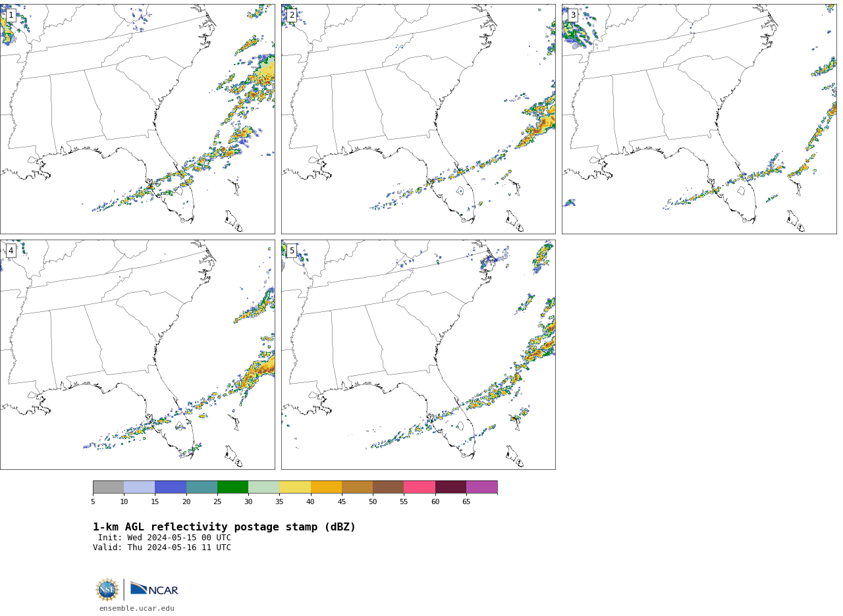Click the '1-km AGL reflectivity postage stamp (dBZ)' title
The image size is (843, 616).
click(x=224, y=527)
